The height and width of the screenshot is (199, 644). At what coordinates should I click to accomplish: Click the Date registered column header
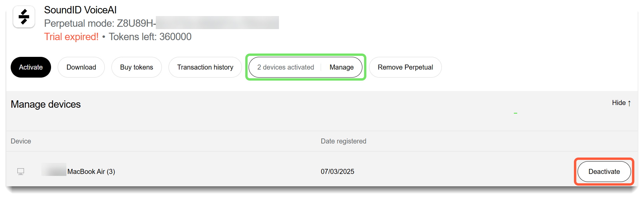(343, 141)
